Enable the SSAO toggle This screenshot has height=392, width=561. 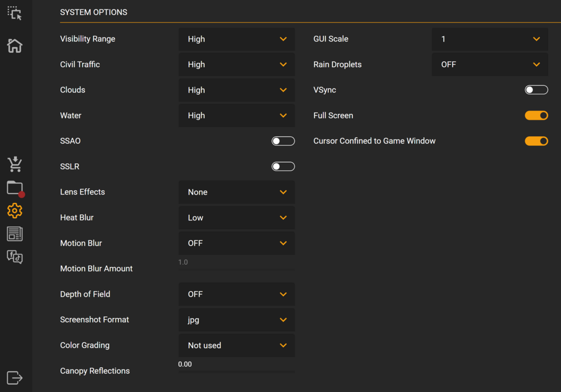tap(283, 141)
